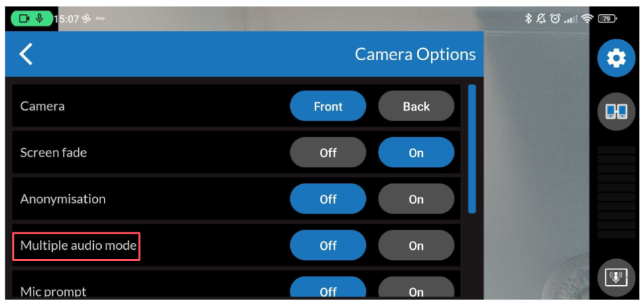Tap the microphone screen icon
The width and height of the screenshot is (644, 304).
(616, 277)
